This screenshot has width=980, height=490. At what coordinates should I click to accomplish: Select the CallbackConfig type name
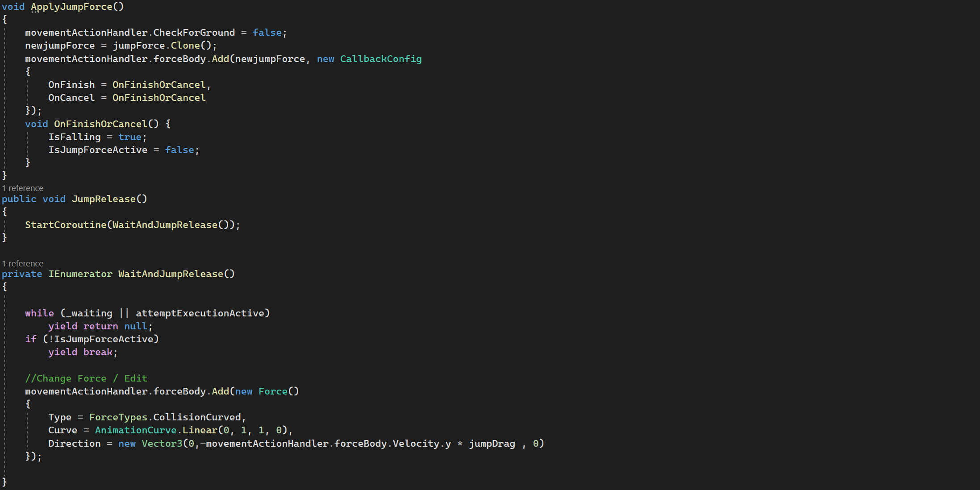[380, 59]
